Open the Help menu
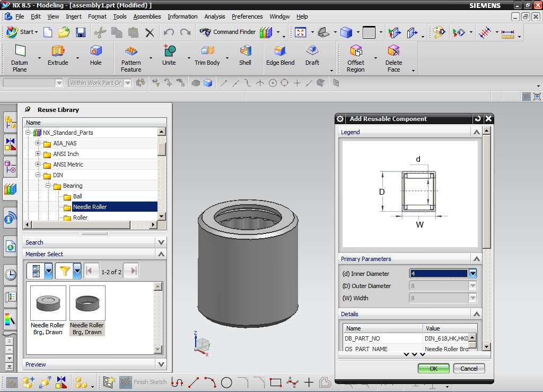 tap(302, 16)
